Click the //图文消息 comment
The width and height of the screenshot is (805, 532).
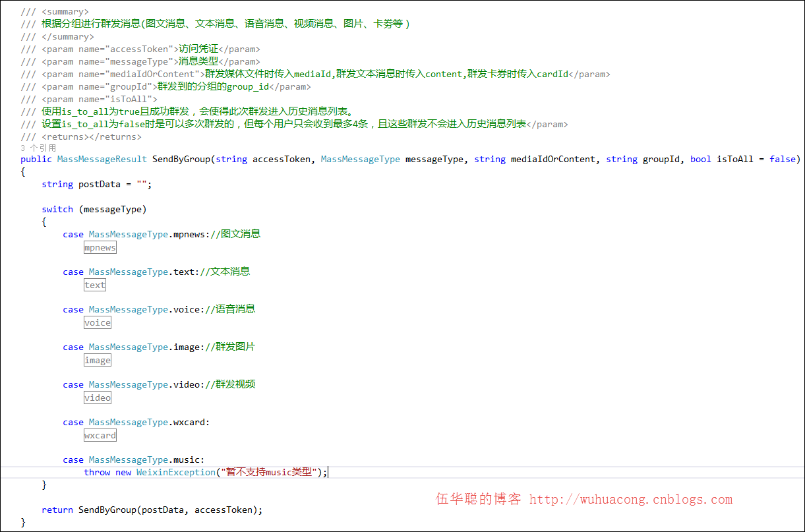(235, 235)
